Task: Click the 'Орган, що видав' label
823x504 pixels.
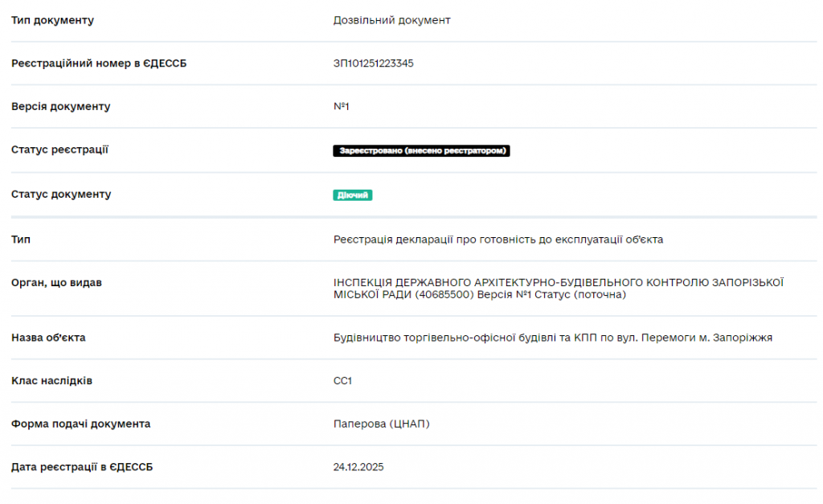Action: click(56, 283)
